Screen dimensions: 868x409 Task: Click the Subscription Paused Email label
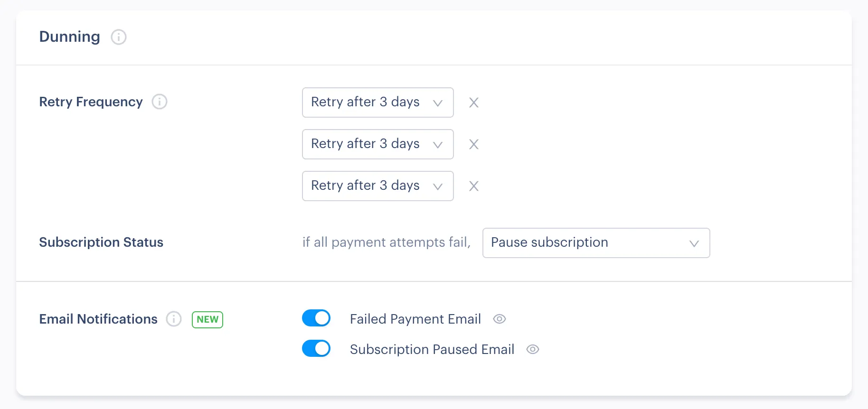point(432,349)
